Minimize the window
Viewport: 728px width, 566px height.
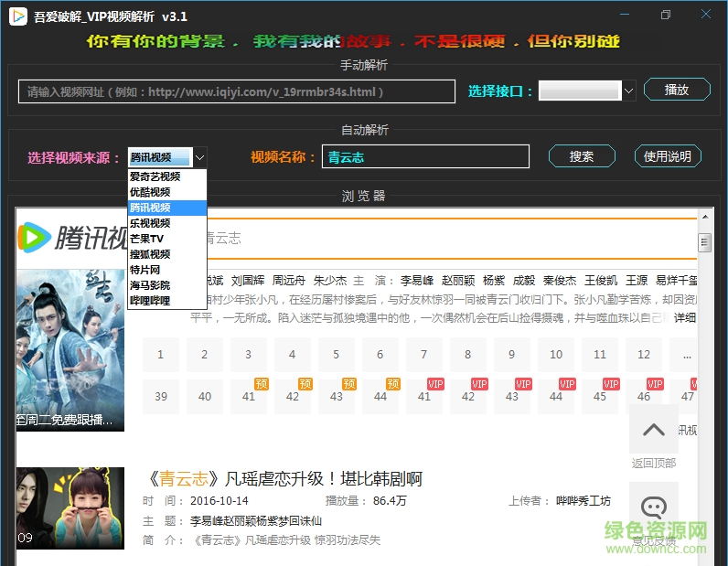[625, 15]
